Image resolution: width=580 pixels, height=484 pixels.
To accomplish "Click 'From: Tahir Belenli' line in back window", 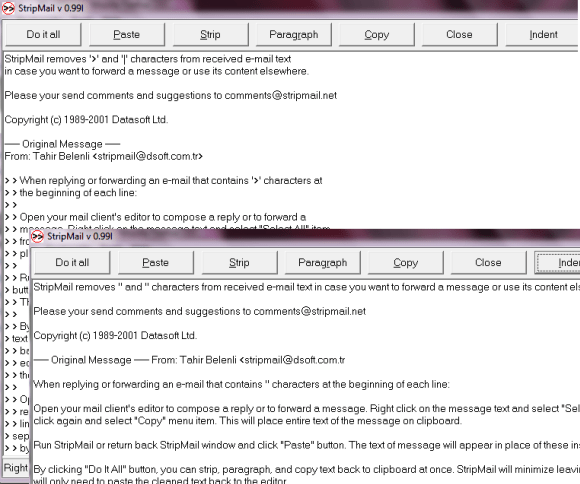I will click(x=104, y=156).
